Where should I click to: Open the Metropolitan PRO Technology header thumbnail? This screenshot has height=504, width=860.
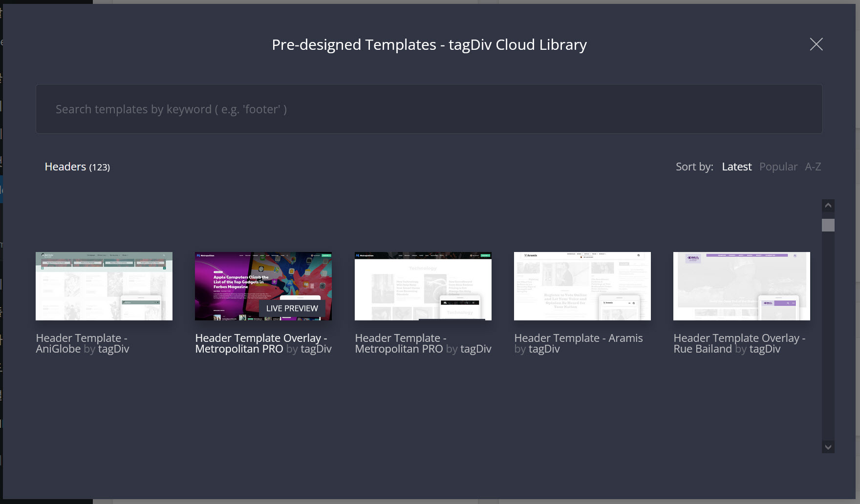pos(423,286)
